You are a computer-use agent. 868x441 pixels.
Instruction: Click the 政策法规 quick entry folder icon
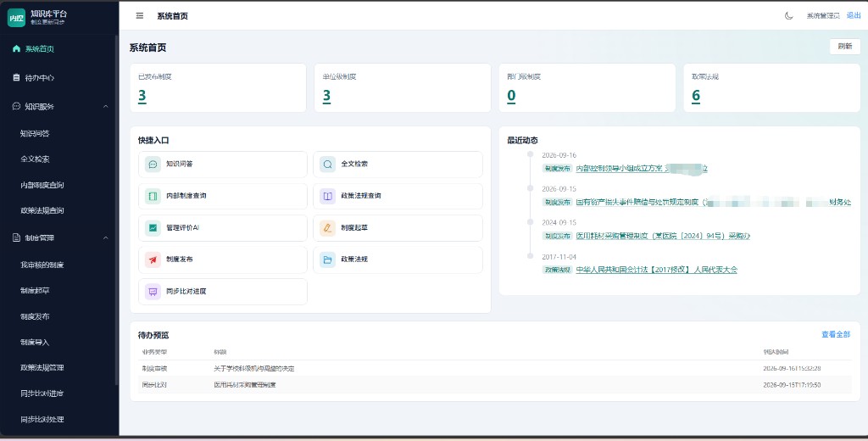click(x=328, y=260)
